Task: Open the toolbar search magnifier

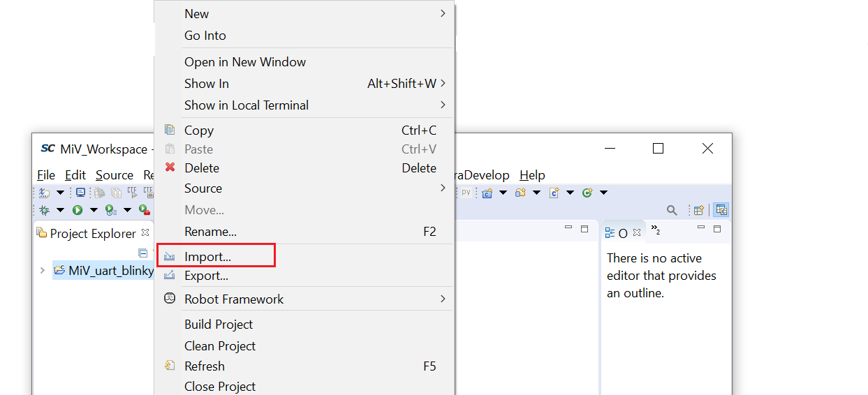Action: [672, 210]
